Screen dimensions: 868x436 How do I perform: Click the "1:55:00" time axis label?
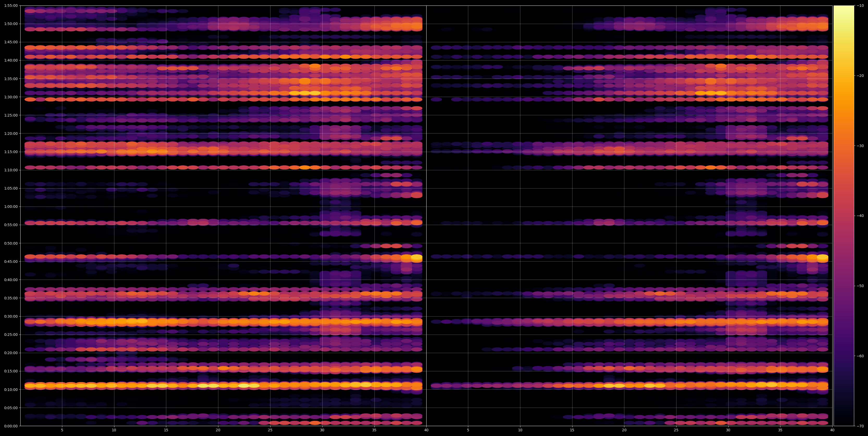pos(11,5)
